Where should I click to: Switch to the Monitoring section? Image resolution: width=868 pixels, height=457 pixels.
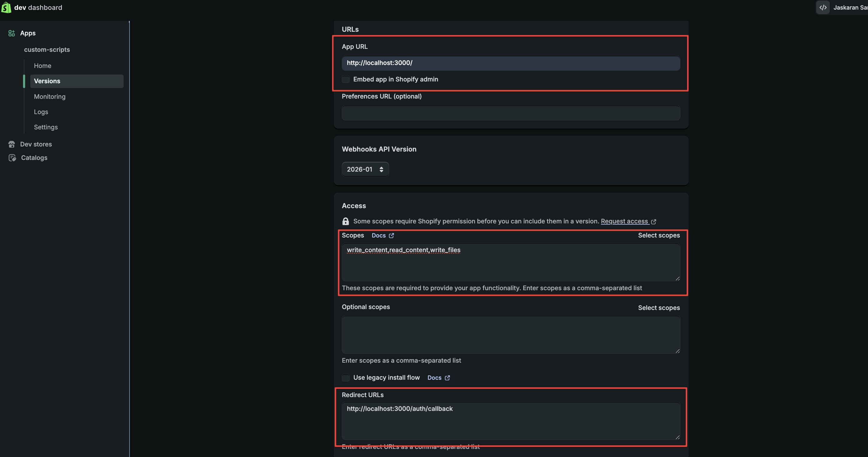click(49, 96)
